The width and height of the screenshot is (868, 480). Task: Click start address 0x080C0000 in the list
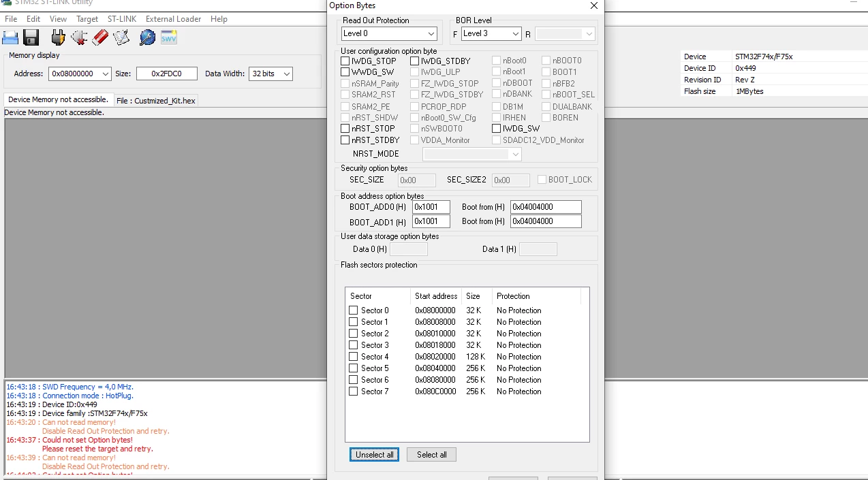[x=436, y=391]
